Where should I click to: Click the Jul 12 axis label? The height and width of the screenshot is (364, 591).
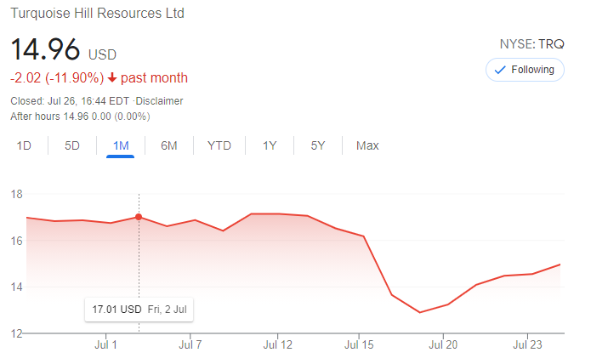pos(277,344)
